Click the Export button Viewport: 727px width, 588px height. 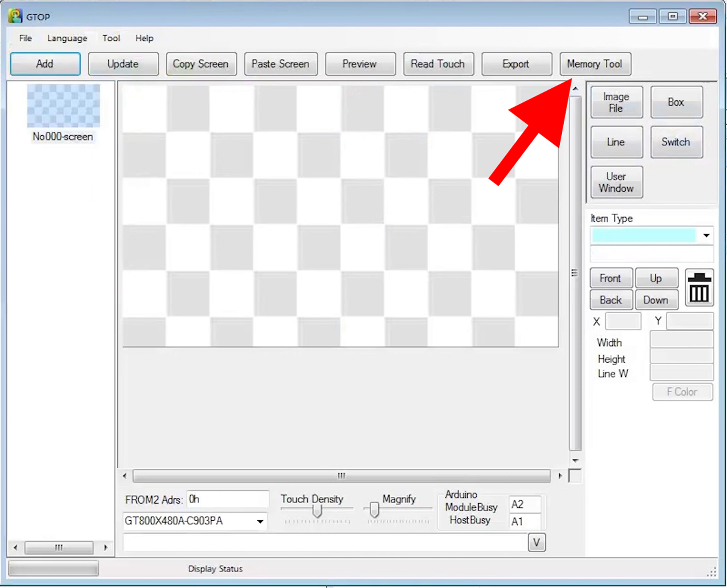pyautogui.click(x=516, y=64)
